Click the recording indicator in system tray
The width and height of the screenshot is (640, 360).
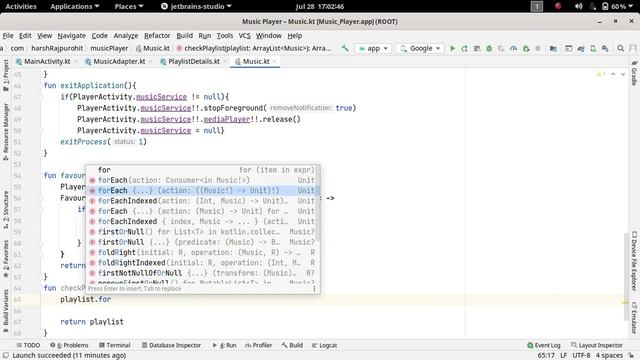pyautogui.click(x=558, y=6)
